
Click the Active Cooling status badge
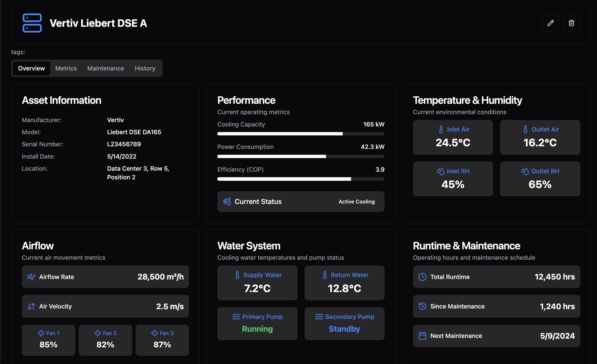click(x=357, y=202)
